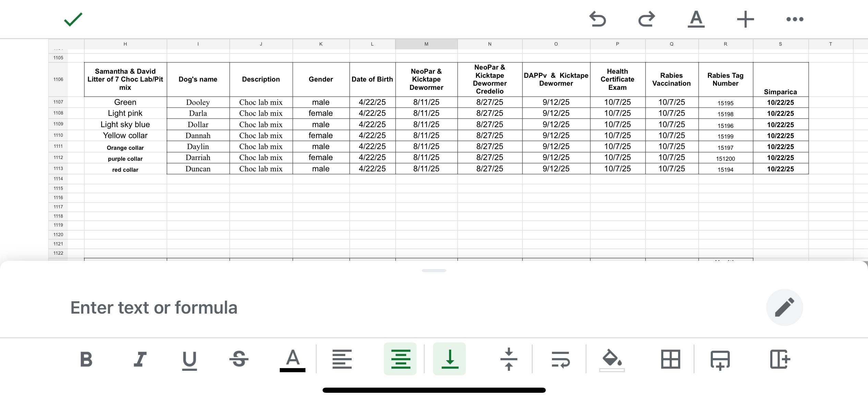Open the three-dots more menu
868x401 pixels.
(x=795, y=19)
